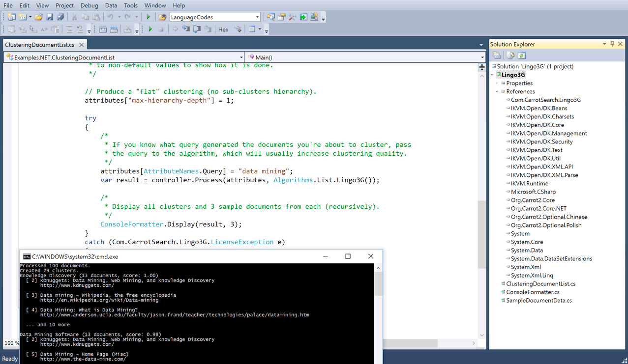The height and width of the screenshot is (364, 628).
Task: Click the Save All toolbar icon
Action: (x=60, y=17)
